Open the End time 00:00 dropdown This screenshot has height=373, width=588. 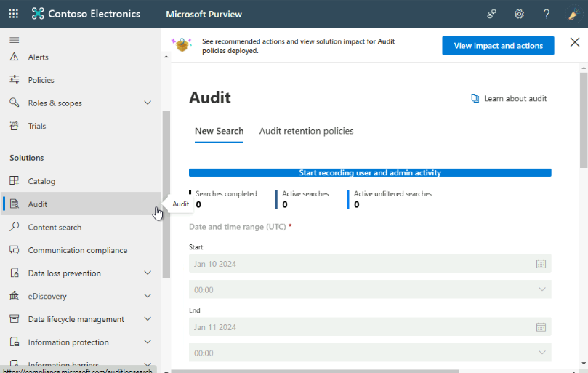(369, 353)
